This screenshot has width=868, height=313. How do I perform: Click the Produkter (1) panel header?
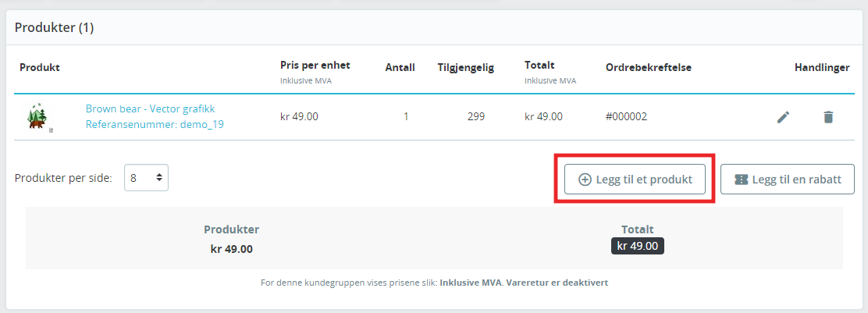point(55,27)
